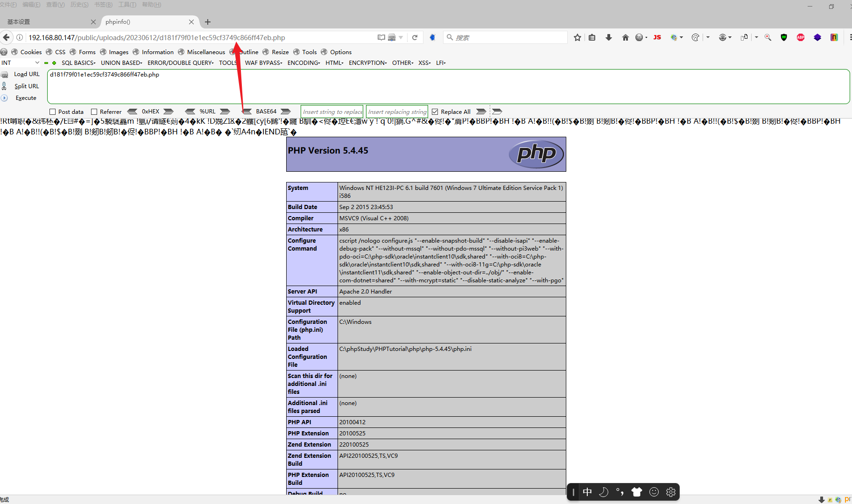
Task: Click the blue extension icon beside reload
Action: pyautogui.click(x=432, y=37)
